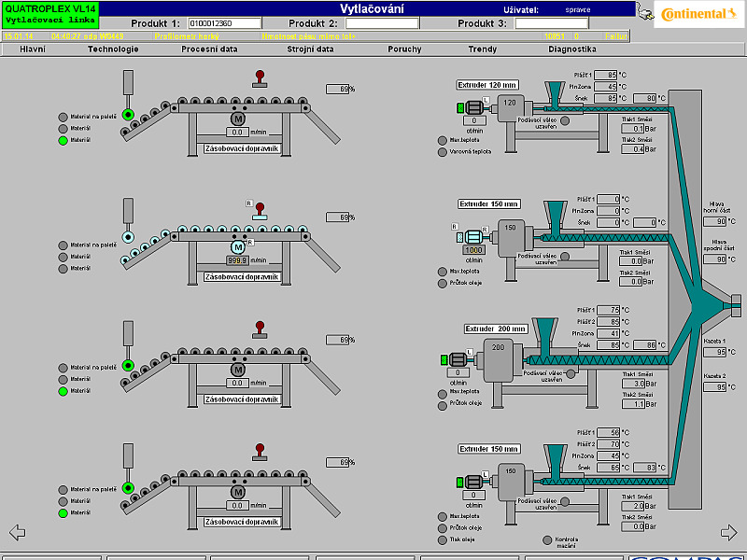Click the Continental logo
This screenshot has width=747, height=560.
[698, 14]
